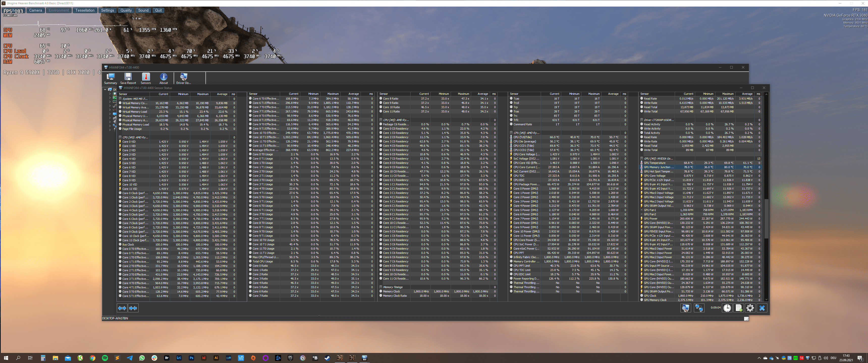868x363 pixels.
Task: Open the Sound menu in Heaven
Action: coord(143,10)
